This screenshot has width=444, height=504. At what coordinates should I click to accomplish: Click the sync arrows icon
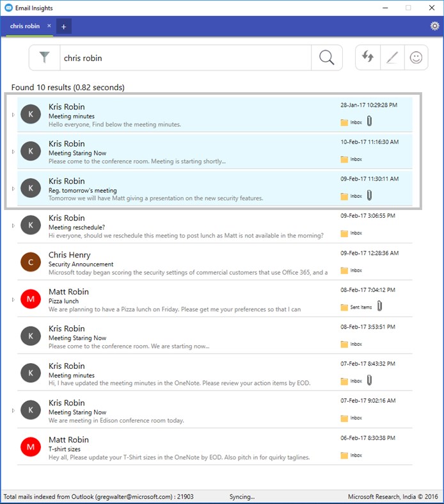point(368,57)
